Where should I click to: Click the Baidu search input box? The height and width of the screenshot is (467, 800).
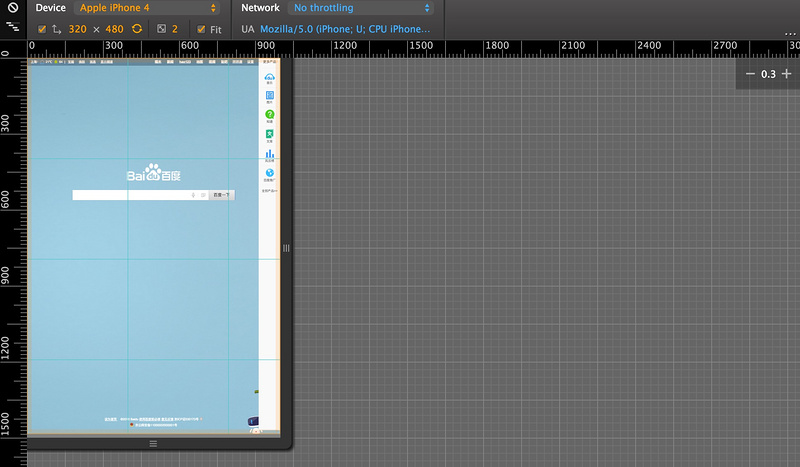(x=140, y=195)
